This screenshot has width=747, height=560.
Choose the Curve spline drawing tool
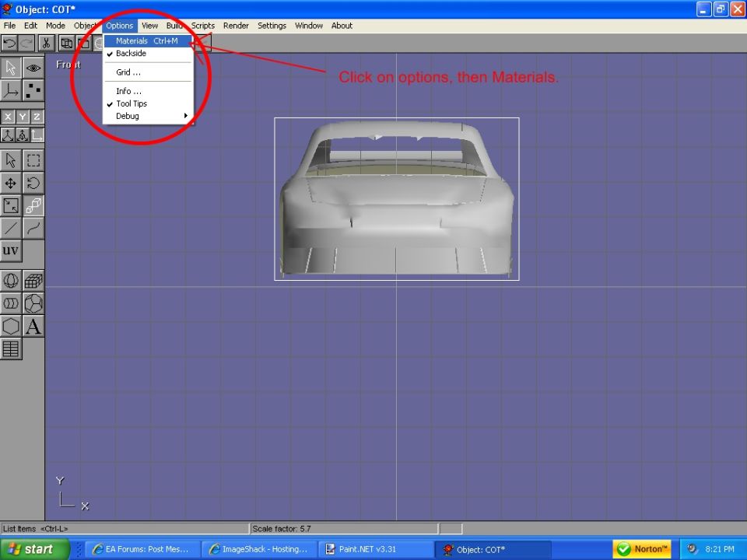pyautogui.click(x=33, y=229)
